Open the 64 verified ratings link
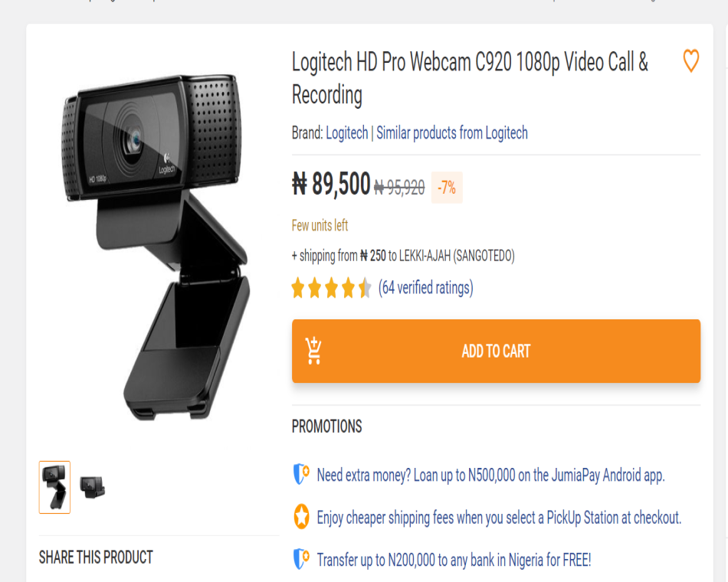The height and width of the screenshot is (582, 728). (426, 288)
